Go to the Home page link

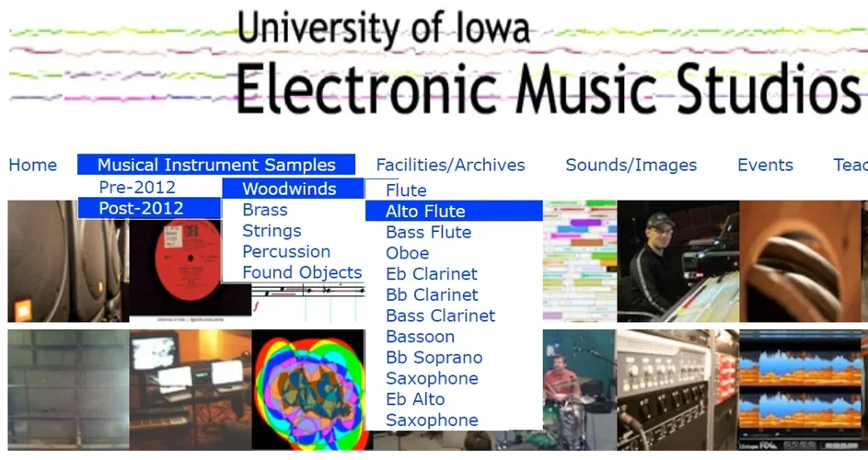coord(32,165)
